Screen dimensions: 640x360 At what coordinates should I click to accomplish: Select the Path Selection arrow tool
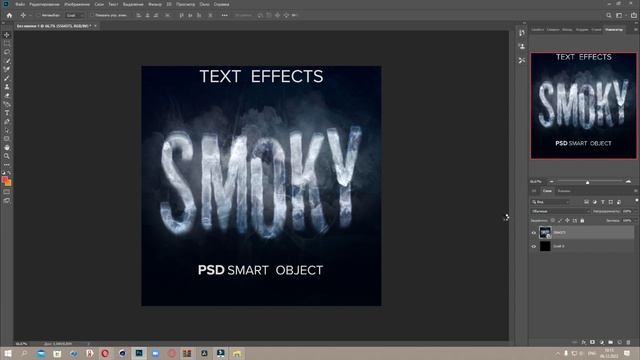tap(7, 130)
